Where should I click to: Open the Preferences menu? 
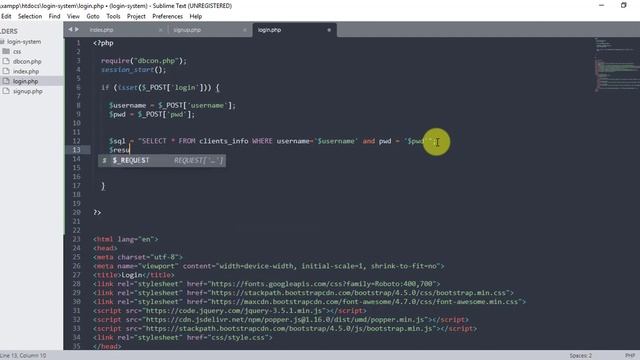pos(167,16)
